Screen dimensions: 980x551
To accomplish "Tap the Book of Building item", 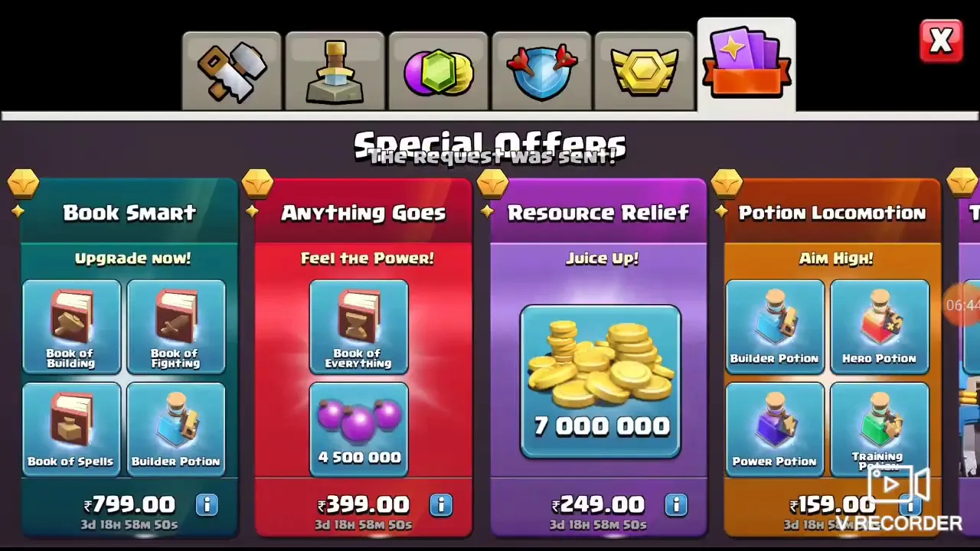I will click(71, 327).
